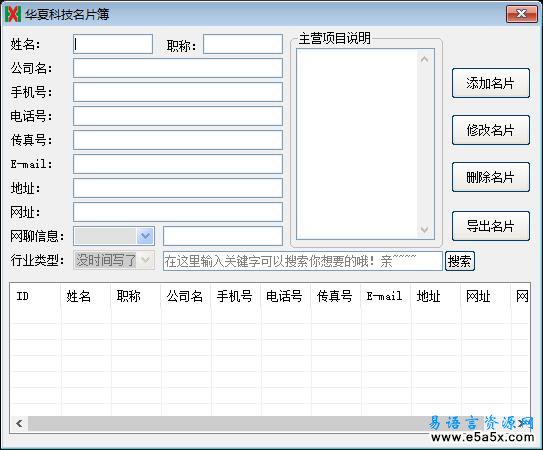The height and width of the screenshot is (450, 543).
Task: Click the 传真号 column header in list
Action: pyautogui.click(x=336, y=297)
